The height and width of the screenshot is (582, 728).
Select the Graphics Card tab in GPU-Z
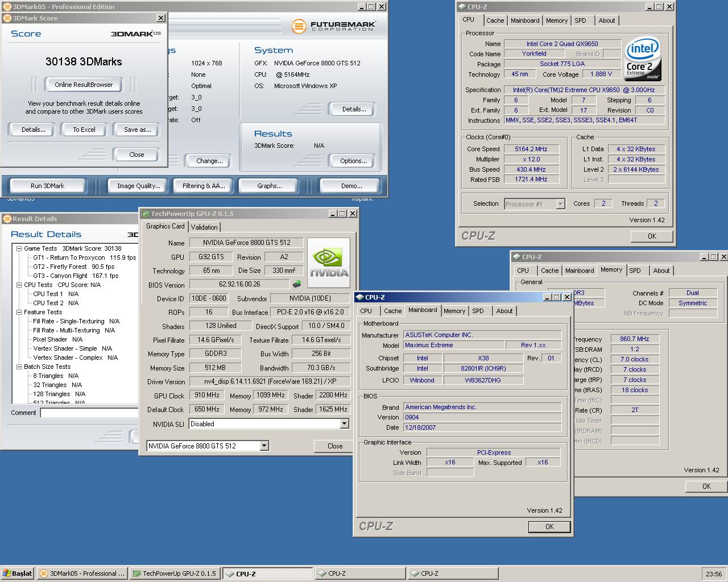(x=165, y=226)
